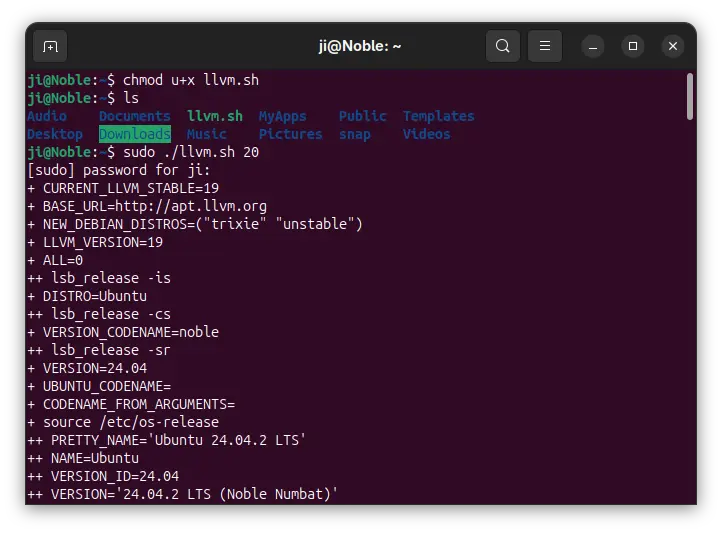Screen dimensions: 722x533
Task: Click the + VERSION=24.04 line
Action: pyautogui.click(x=87, y=368)
